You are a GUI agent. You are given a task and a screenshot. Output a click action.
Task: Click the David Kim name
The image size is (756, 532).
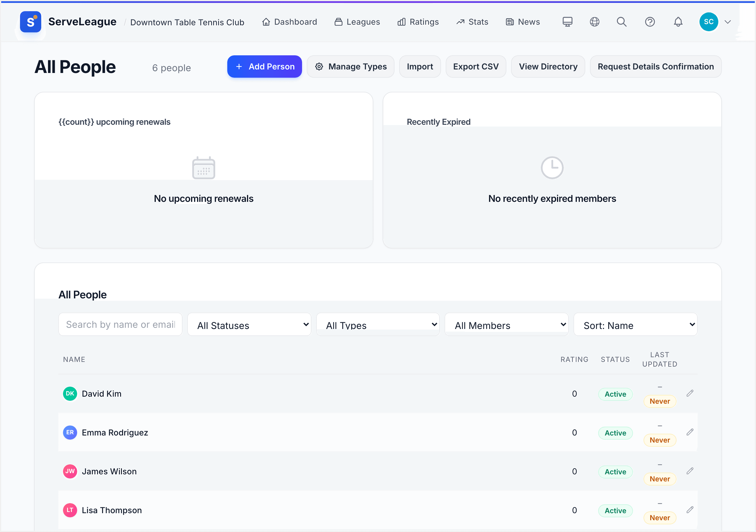101,394
